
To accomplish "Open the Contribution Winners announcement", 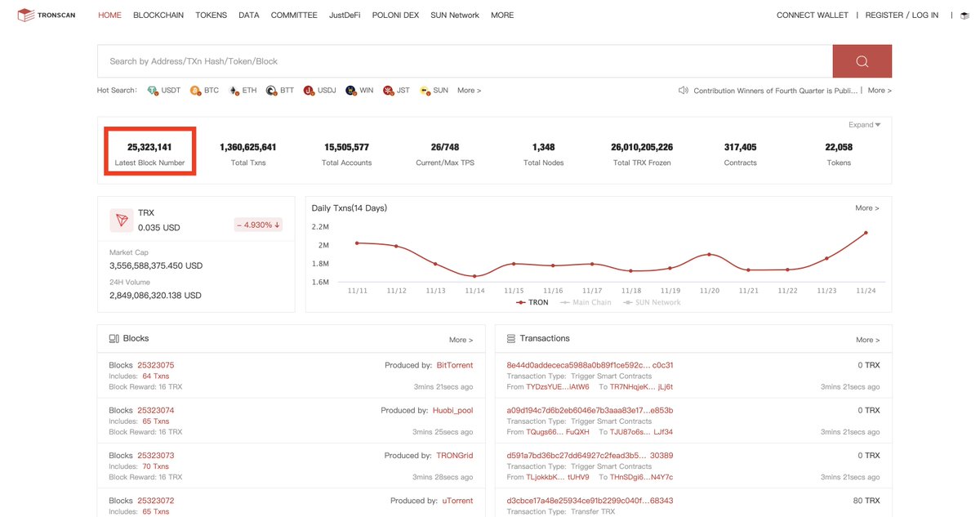I will [x=775, y=91].
